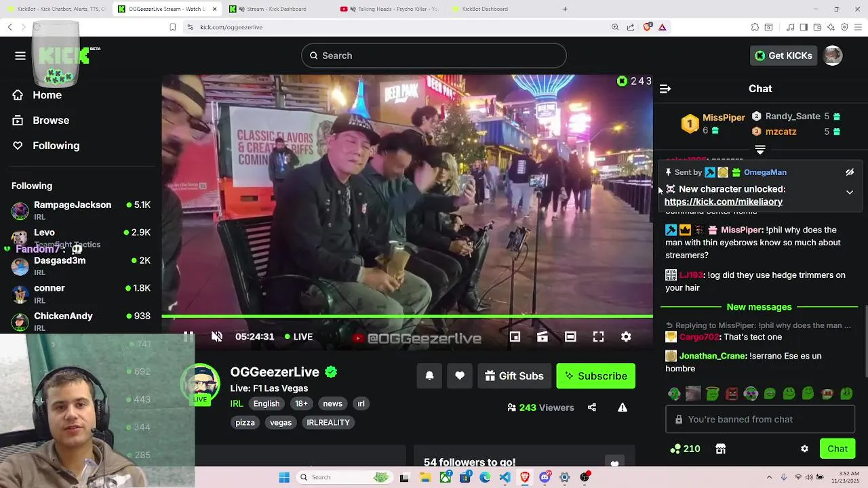Enable notifications bell for OGGeezerLive
Viewport: 868px width, 488px height.
[429, 375]
